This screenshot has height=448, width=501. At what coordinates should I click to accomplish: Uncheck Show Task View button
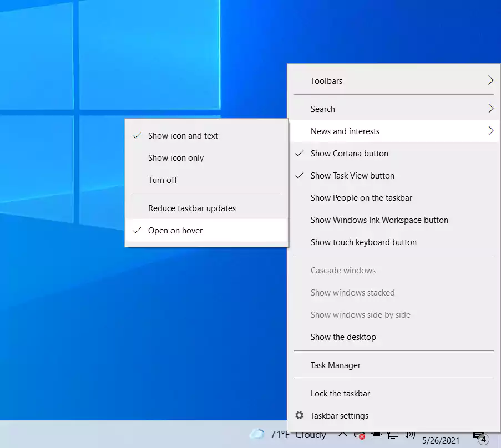394,176
